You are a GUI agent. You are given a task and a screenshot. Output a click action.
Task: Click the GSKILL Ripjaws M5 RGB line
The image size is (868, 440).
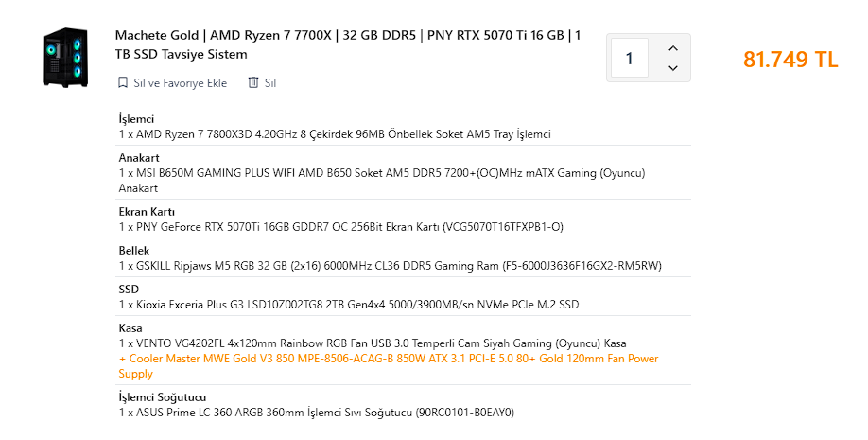[x=391, y=266]
